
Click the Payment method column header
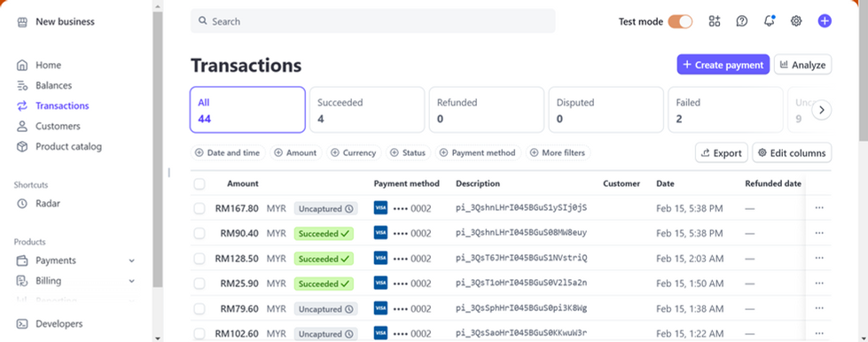pos(406,183)
